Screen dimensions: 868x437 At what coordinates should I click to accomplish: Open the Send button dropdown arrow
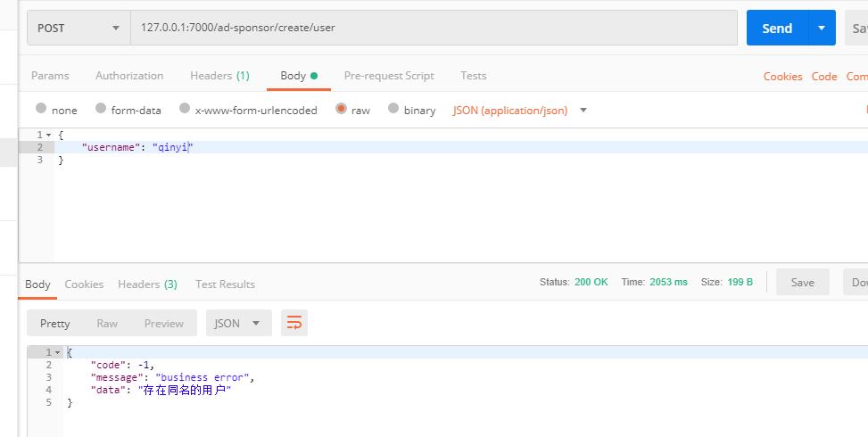pos(822,28)
